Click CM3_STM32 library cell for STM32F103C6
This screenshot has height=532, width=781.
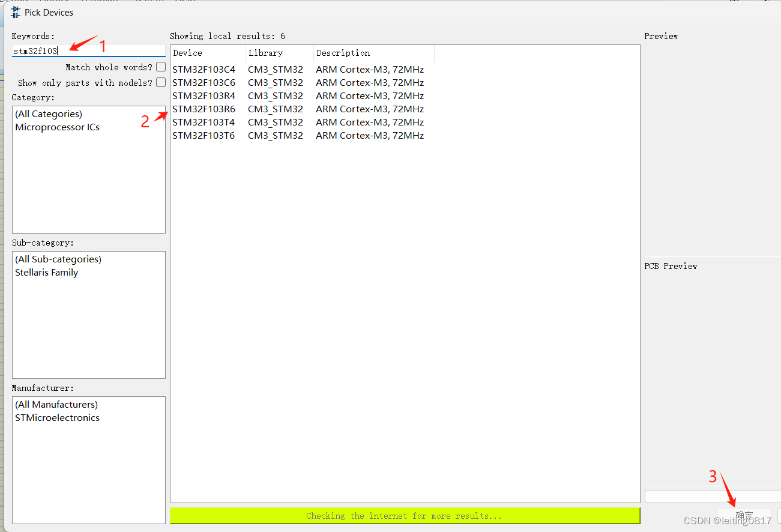(276, 82)
